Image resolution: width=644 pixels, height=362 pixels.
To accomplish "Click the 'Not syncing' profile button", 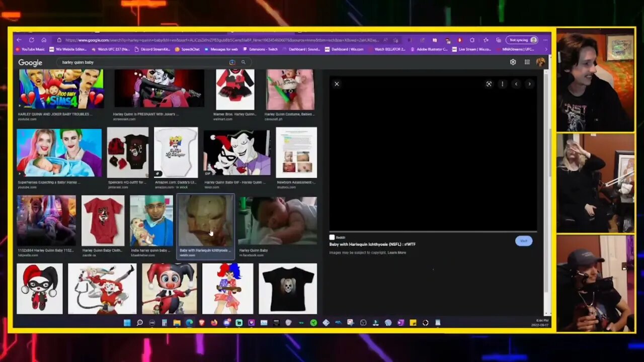I will pyautogui.click(x=523, y=40).
